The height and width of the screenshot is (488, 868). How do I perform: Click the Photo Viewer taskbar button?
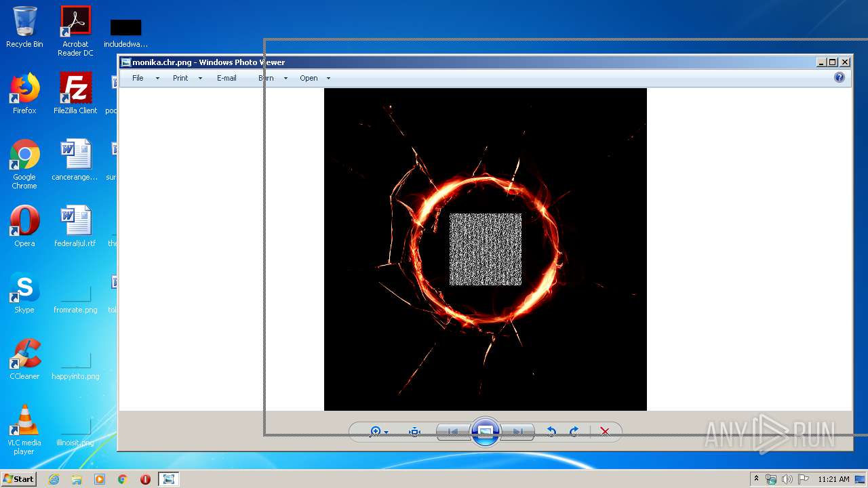tap(168, 479)
